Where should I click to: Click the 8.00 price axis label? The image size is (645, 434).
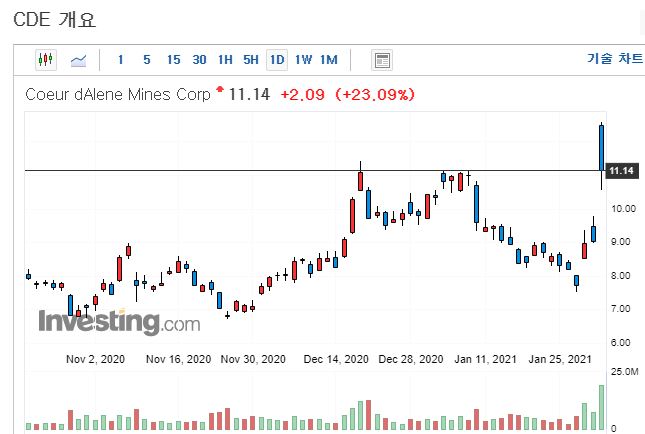(x=621, y=276)
